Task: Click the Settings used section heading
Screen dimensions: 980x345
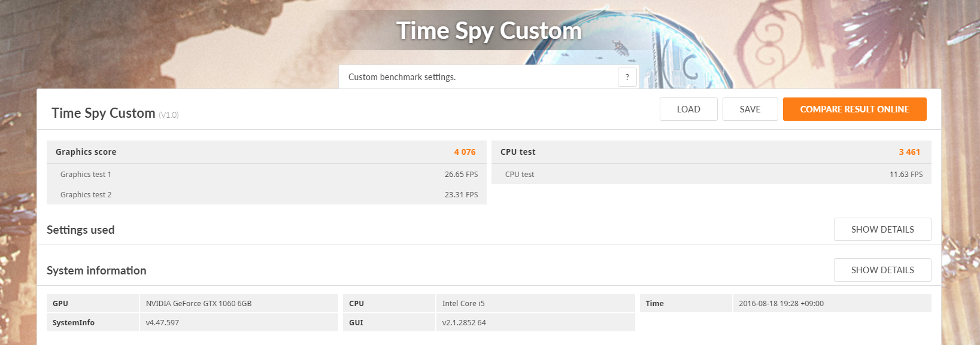Action: click(81, 230)
